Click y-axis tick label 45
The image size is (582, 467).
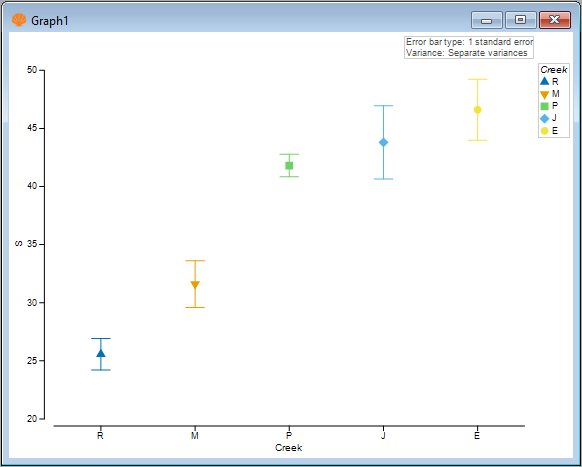[x=32, y=128]
